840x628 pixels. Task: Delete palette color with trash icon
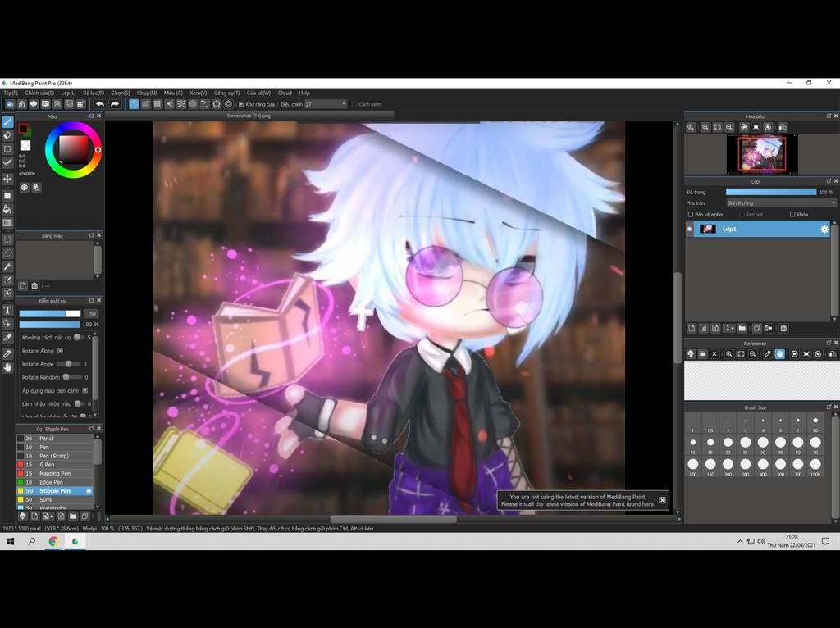click(x=34, y=286)
